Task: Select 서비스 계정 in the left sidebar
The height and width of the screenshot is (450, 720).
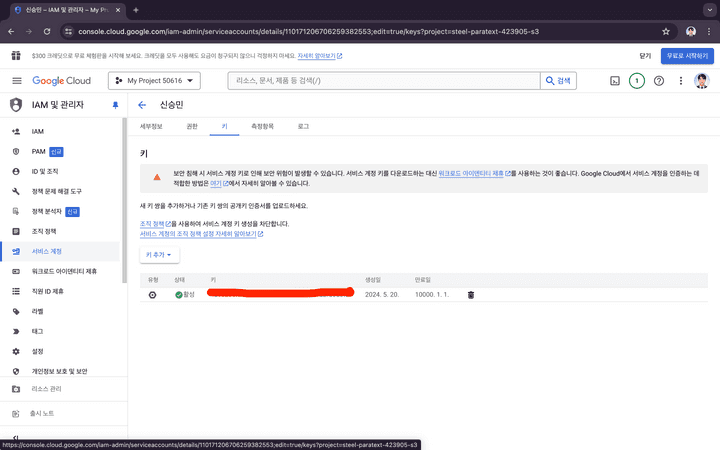Action: (47, 251)
